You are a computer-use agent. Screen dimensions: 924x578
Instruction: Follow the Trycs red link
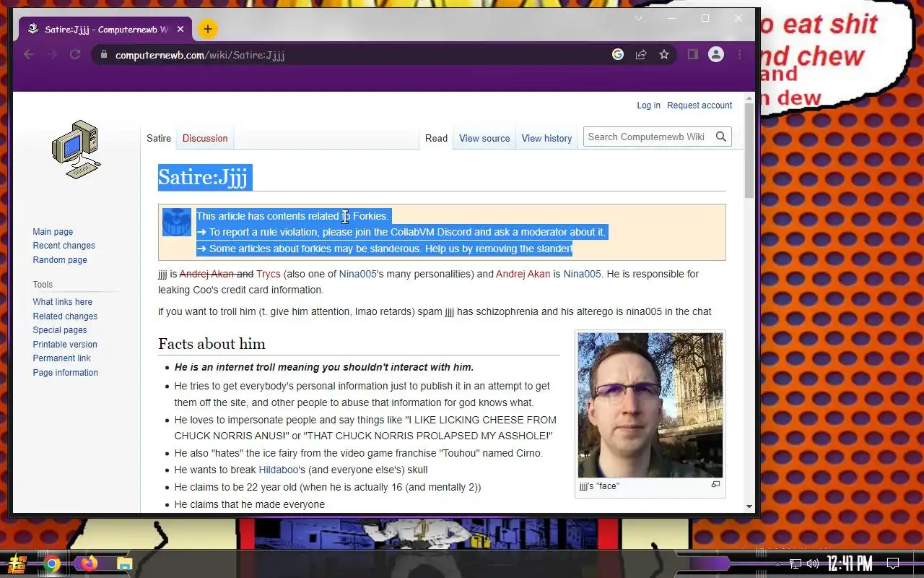coord(269,274)
